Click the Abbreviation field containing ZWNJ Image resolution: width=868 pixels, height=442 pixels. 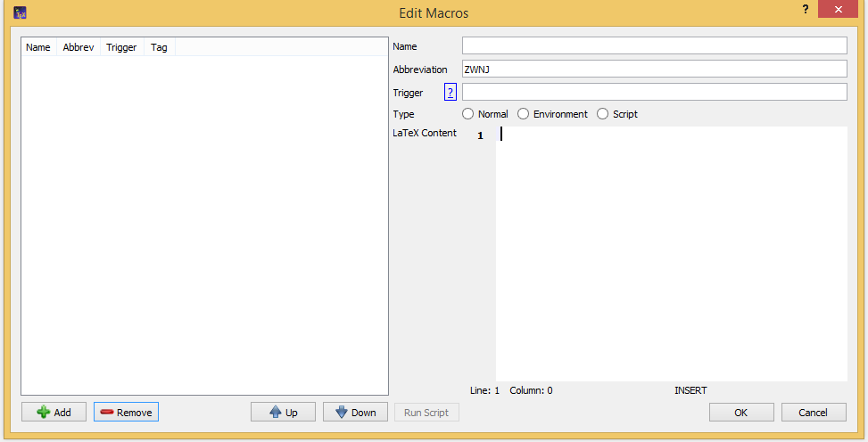[653, 70]
